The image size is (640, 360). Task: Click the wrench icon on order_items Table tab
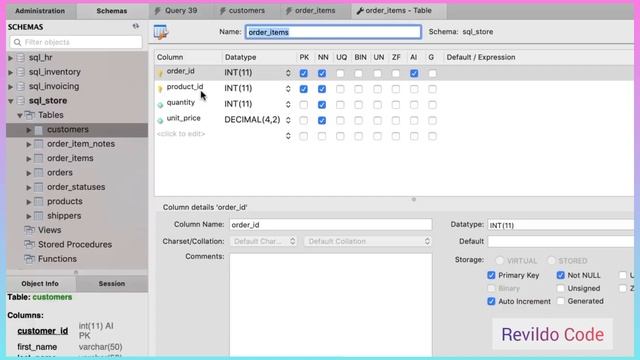[x=360, y=11]
